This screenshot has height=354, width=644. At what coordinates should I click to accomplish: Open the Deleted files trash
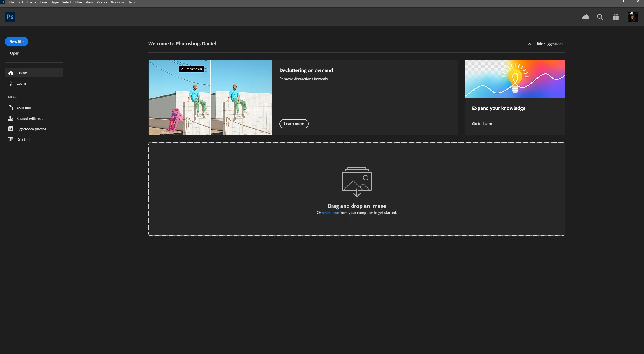point(23,139)
